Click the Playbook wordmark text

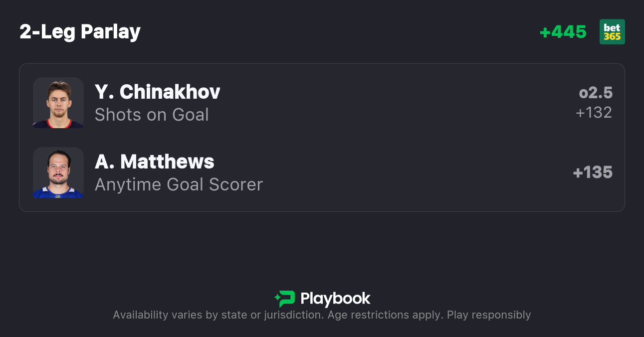point(335,299)
